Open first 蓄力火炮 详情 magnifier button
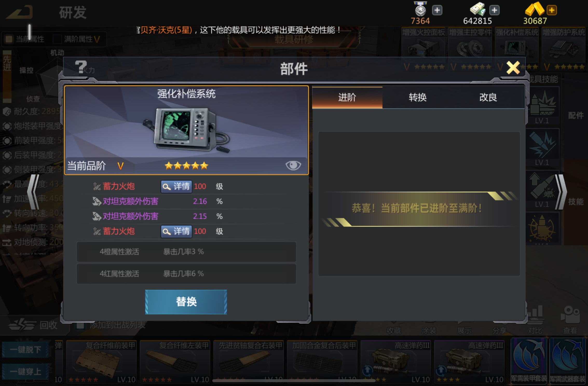The width and height of the screenshot is (588, 386). click(x=176, y=187)
